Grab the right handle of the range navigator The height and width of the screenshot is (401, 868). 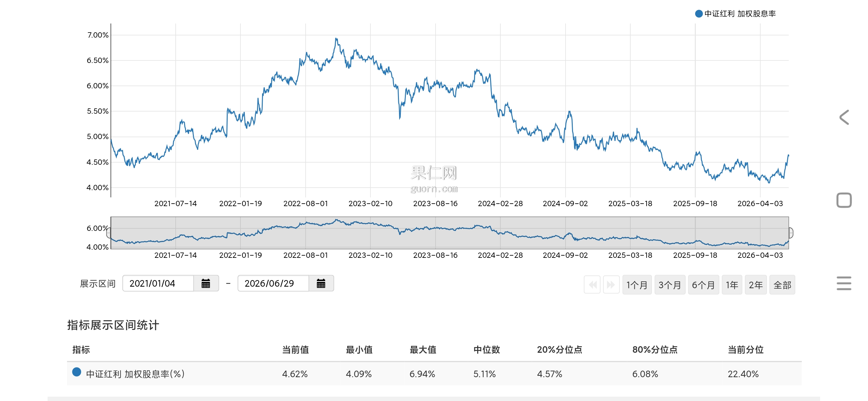coord(791,233)
